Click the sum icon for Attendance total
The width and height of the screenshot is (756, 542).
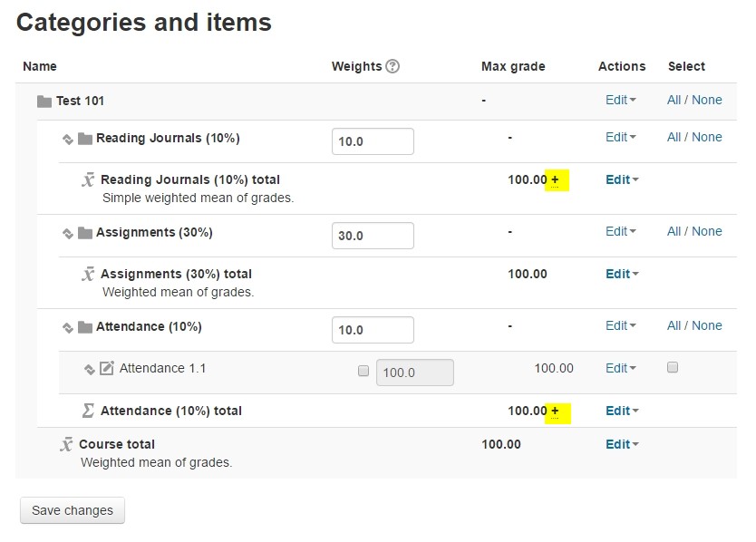pyautogui.click(x=88, y=411)
